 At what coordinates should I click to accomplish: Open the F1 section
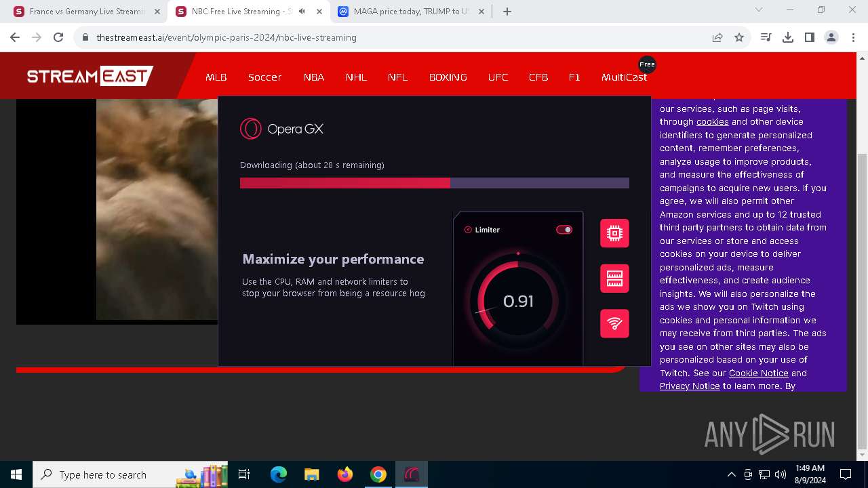tap(574, 77)
